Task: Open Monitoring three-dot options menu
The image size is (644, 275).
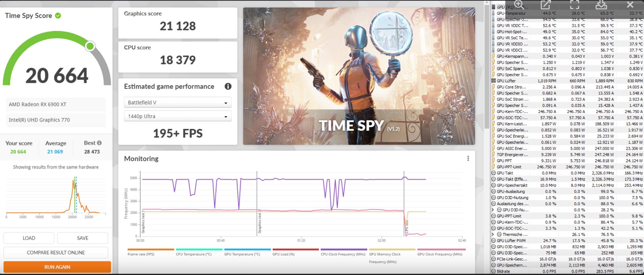Action: [468, 158]
